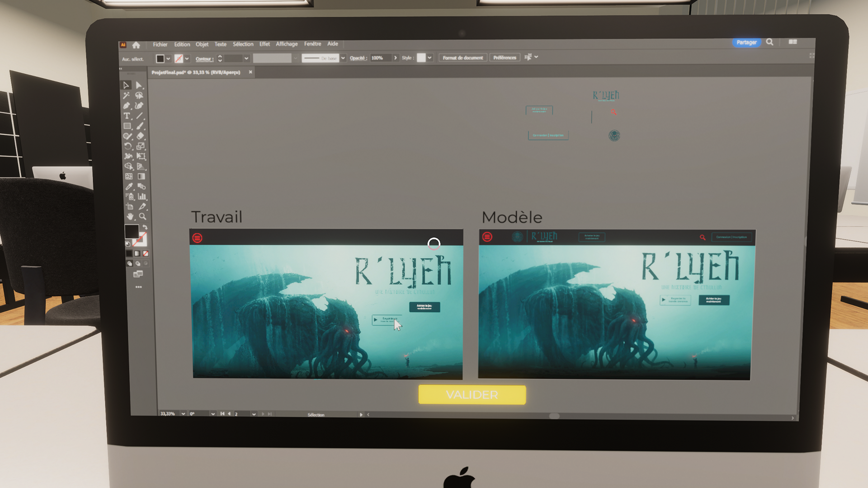Enable Draw Inside mode
The image size is (868, 488).
[x=146, y=263]
